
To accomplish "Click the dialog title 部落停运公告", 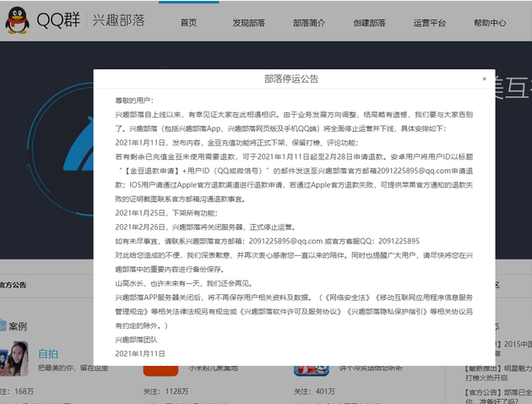I will (x=291, y=79).
